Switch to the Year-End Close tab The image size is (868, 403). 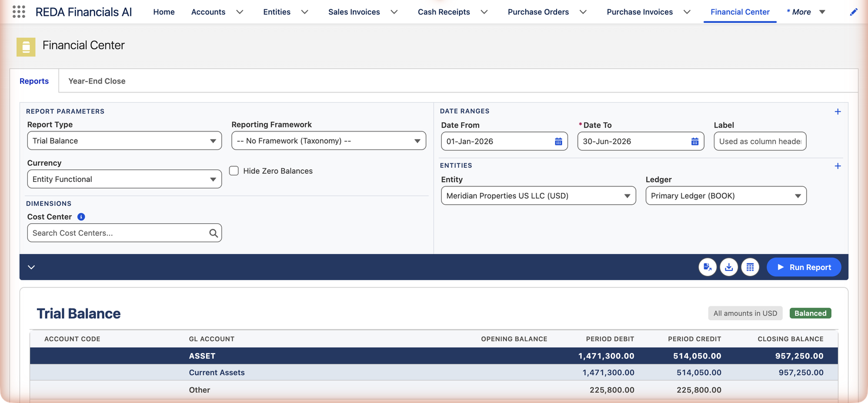pyautogui.click(x=97, y=81)
